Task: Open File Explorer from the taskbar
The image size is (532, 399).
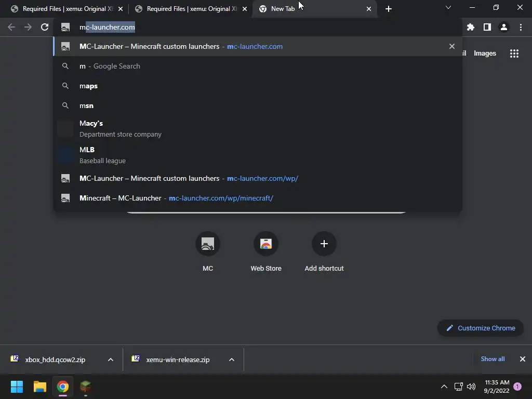Action: (39, 387)
